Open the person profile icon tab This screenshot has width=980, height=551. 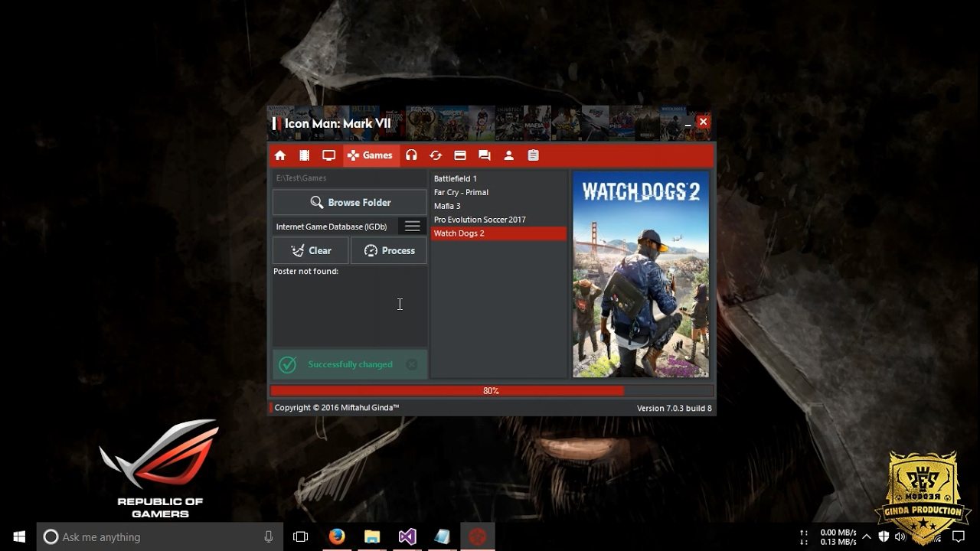[508, 155]
